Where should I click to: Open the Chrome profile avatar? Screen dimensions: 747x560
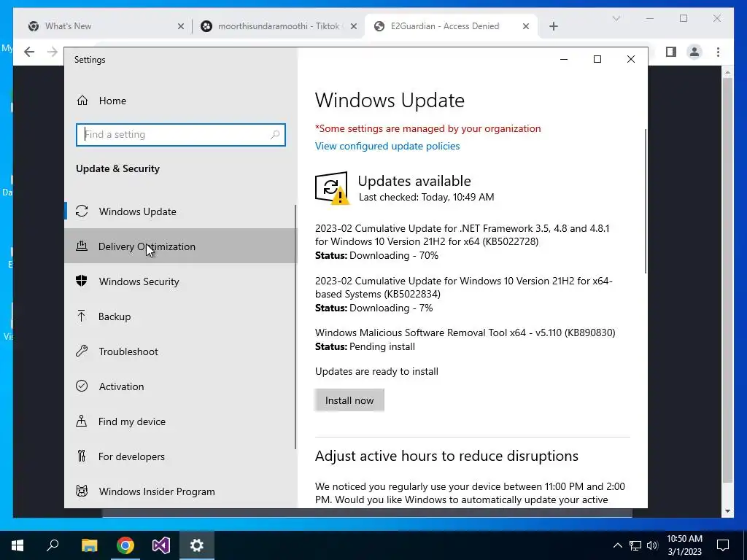pos(694,52)
